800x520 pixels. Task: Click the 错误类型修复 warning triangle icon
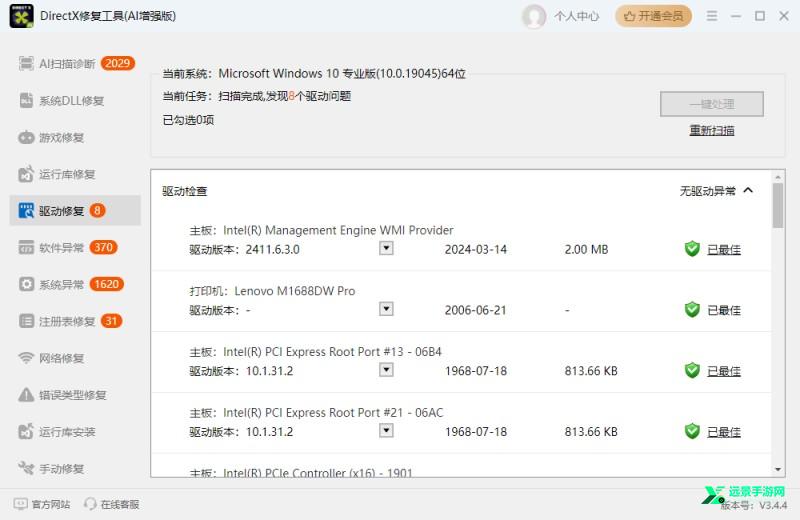(x=26, y=394)
